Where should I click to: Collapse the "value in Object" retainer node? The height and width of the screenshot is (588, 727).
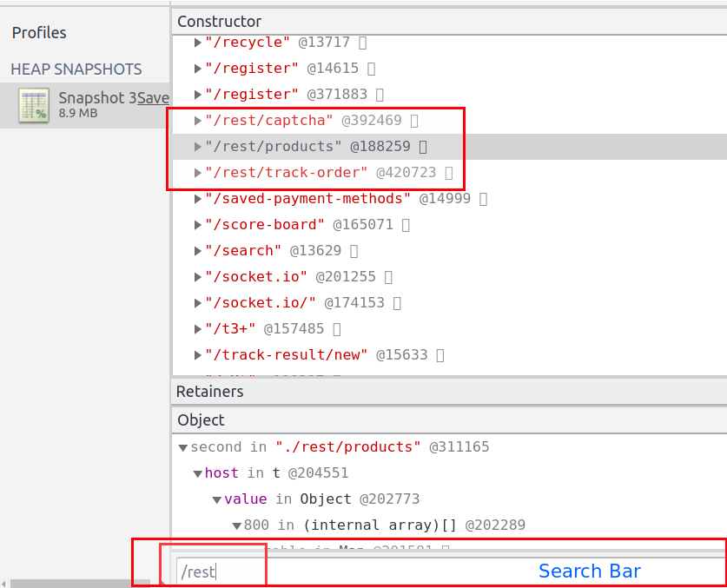(216, 499)
